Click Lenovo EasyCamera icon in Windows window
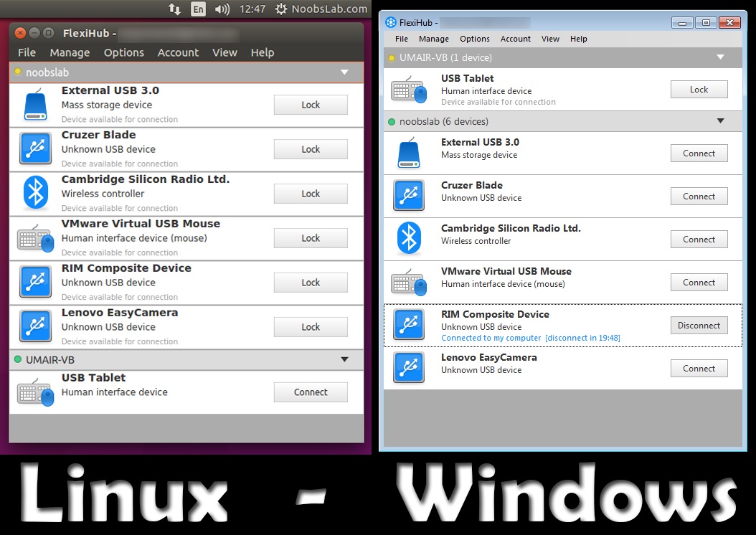Screen dimensions: 756x535 click(x=409, y=367)
